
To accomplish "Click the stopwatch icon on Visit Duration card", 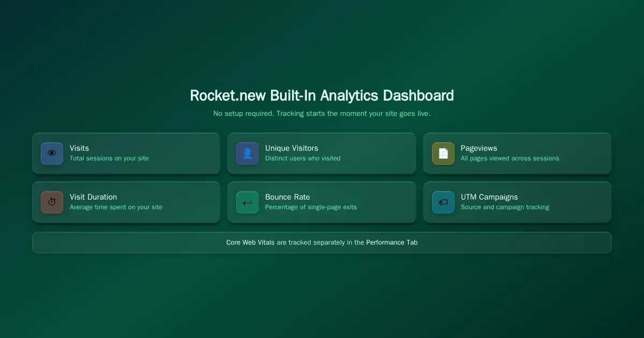I will [52, 202].
